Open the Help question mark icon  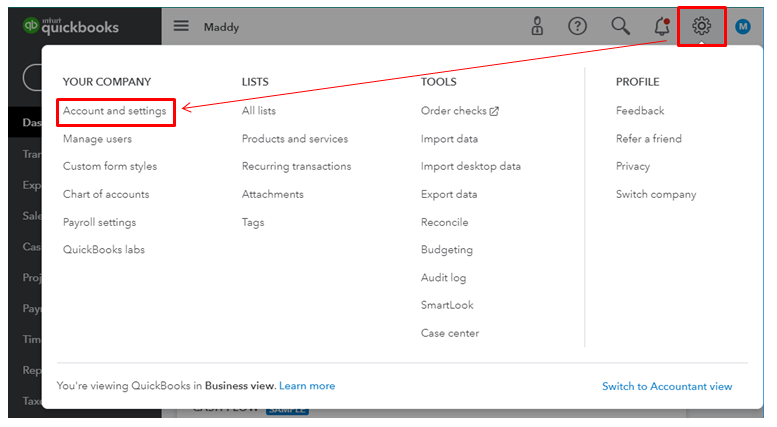pyautogui.click(x=577, y=26)
